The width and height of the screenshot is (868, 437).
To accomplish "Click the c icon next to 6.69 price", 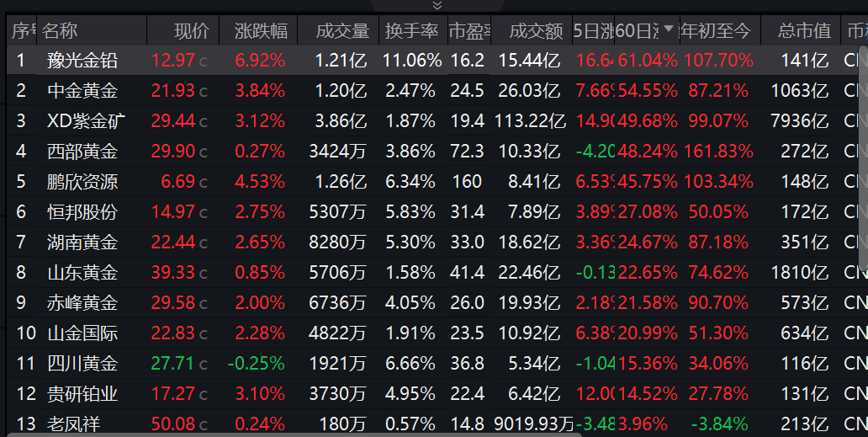I will click(204, 183).
